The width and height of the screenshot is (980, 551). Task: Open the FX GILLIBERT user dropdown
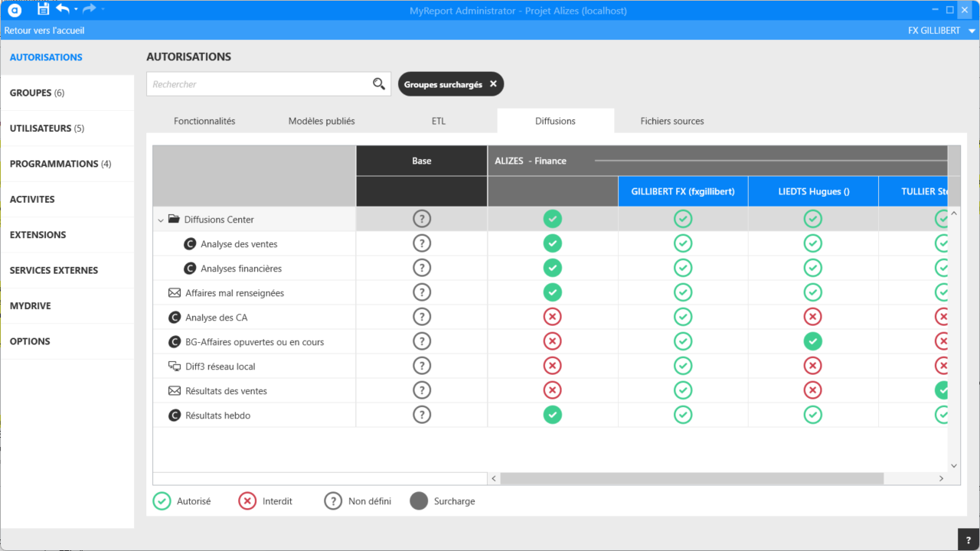point(972,31)
